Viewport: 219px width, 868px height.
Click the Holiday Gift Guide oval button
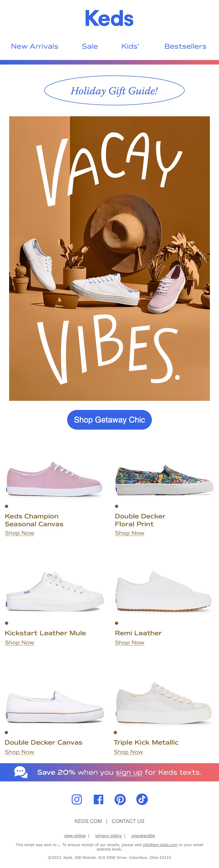point(114,91)
